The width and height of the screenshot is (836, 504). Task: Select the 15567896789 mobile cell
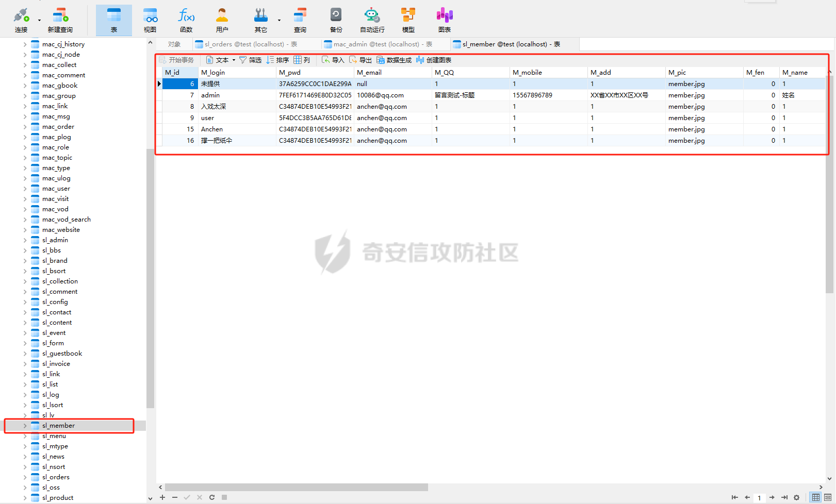pyautogui.click(x=548, y=95)
